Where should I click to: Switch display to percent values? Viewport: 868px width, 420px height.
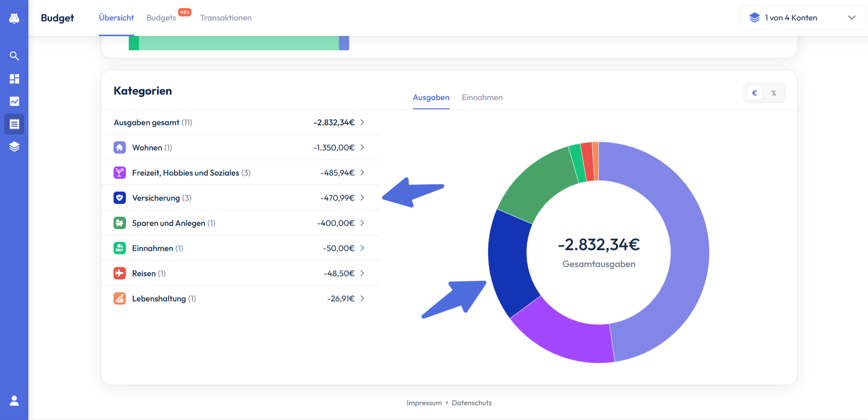(x=774, y=93)
